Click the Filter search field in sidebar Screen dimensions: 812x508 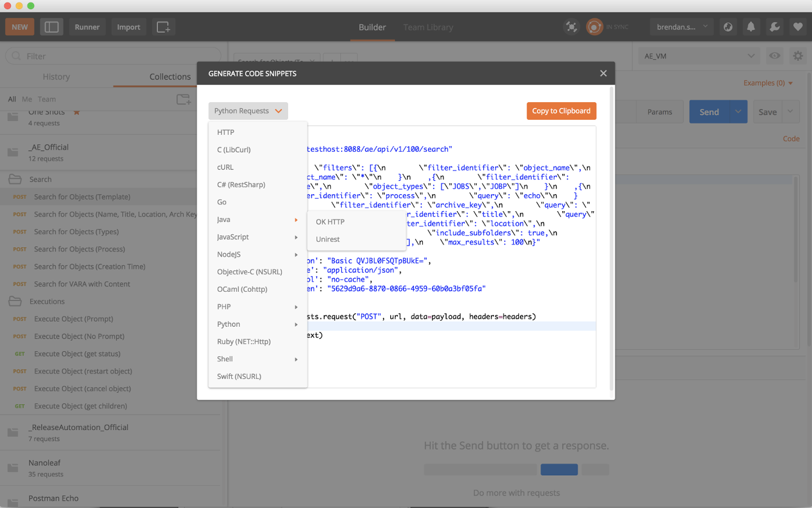pyautogui.click(x=113, y=56)
